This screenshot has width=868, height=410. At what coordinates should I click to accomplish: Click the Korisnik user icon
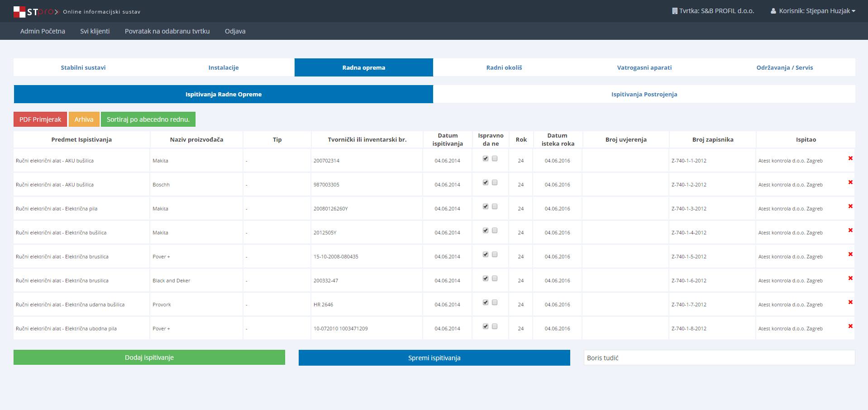pyautogui.click(x=773, y=11)
